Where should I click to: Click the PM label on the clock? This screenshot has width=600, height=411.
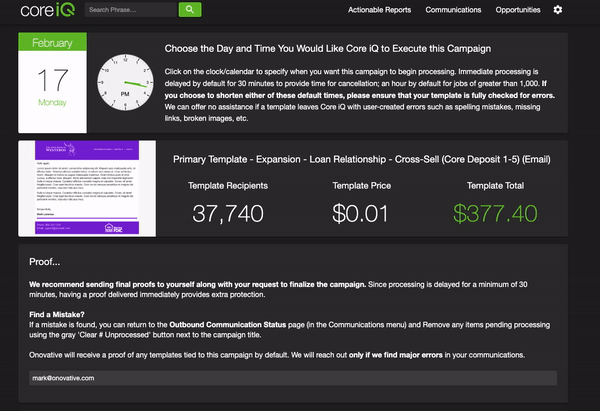click(x=125, y=94)
